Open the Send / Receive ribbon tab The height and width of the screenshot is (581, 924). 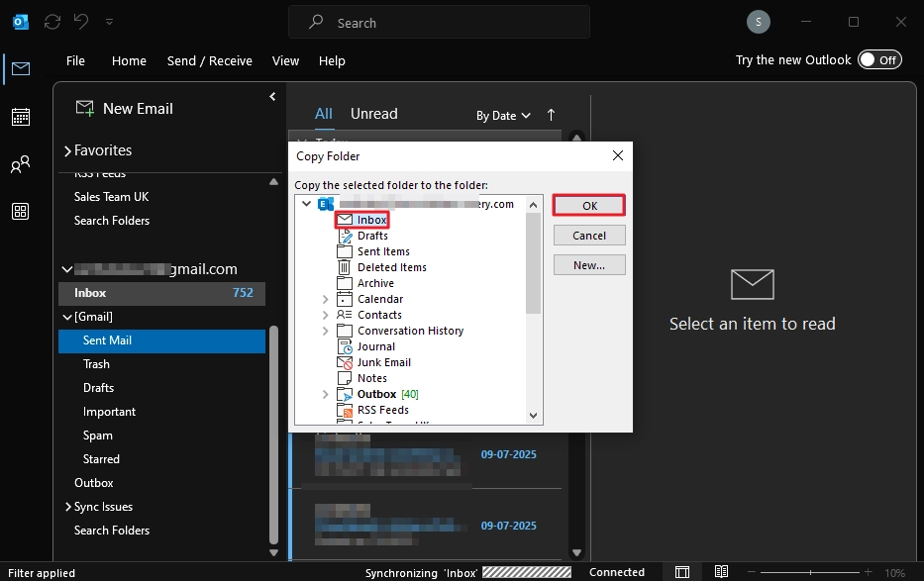[x=209, y=60]
